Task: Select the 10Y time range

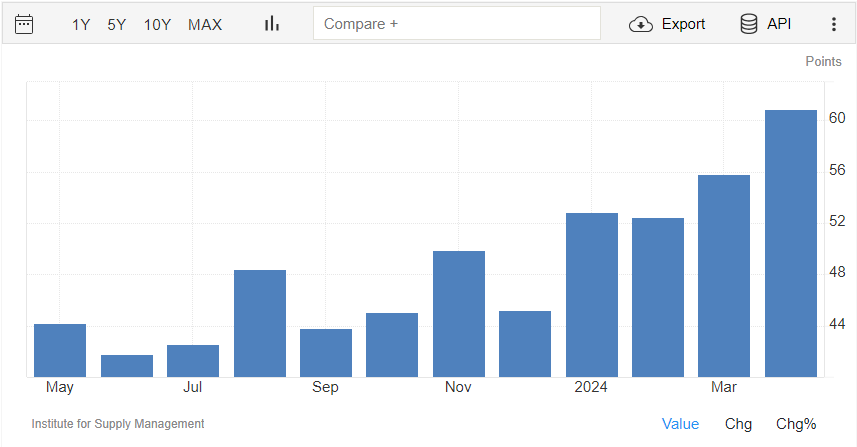Action: [x=157, y=25]
